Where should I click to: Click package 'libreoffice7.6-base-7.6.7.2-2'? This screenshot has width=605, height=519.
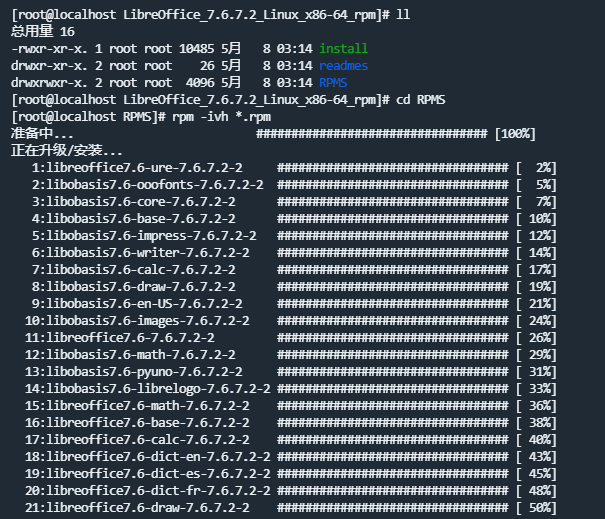[148, 422]
